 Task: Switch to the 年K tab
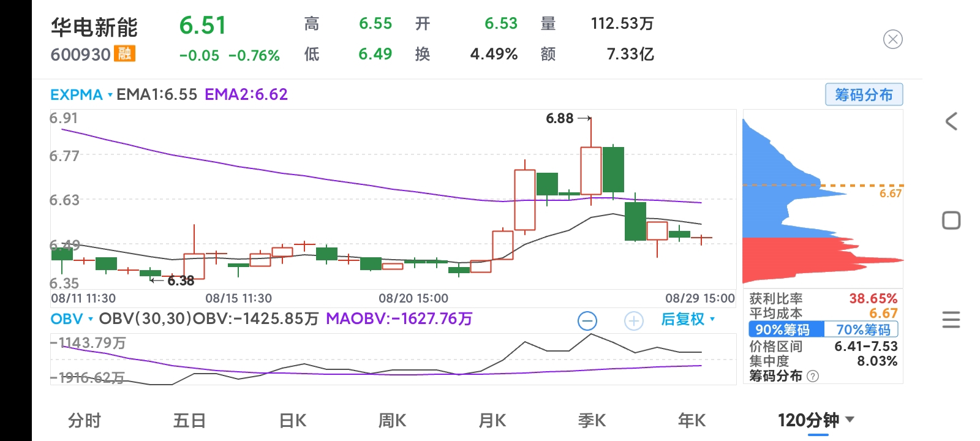tap(692, 421)
